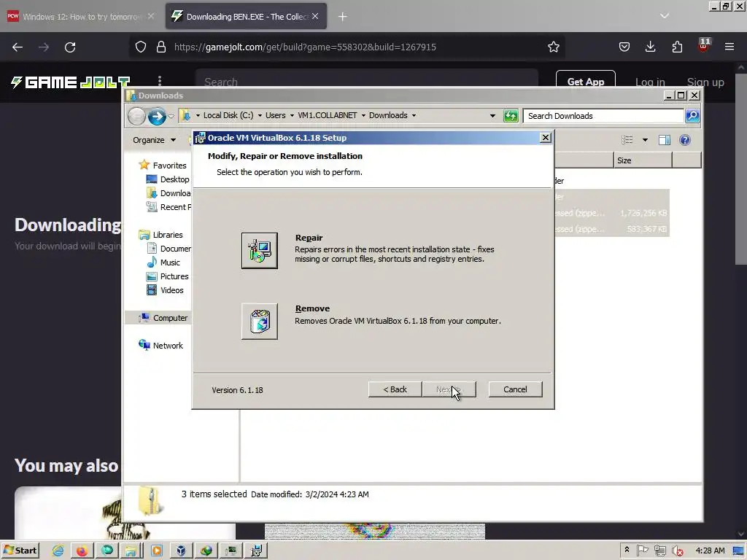Select Favorites in the navigation pane
This screenshot has width=747, height=560.
coord(163,166)
